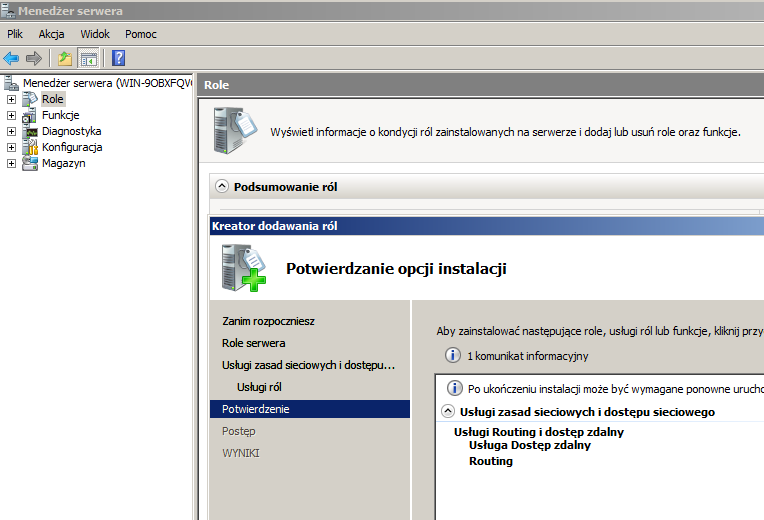Collapse the Podsumowanie ról section
This screenshot has height=520, width=764.
[x=222, y=186]
